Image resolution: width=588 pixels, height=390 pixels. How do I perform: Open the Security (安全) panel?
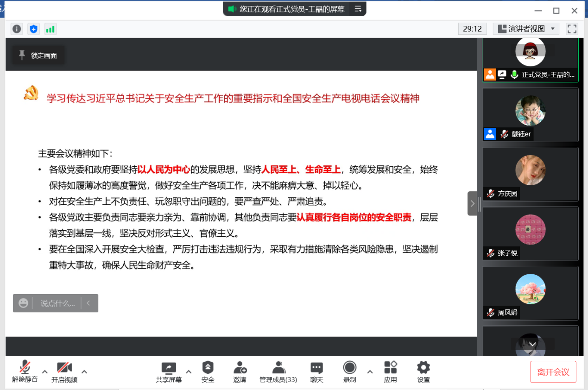point(208,372)
